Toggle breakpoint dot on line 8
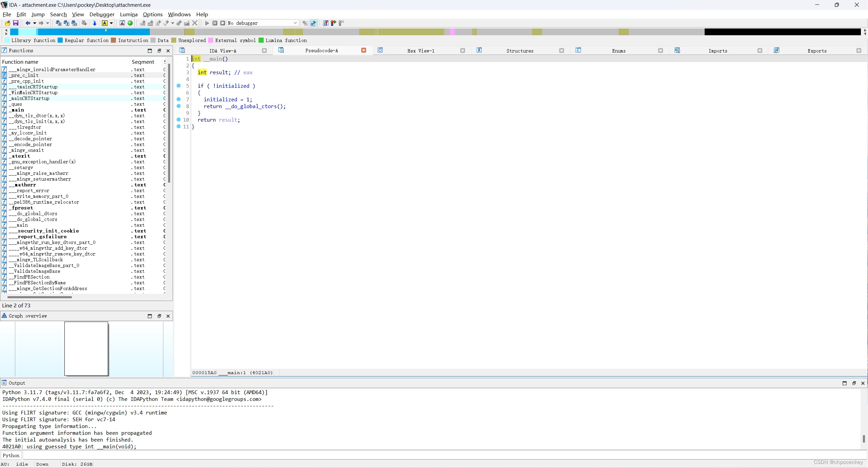Screen dimensions: 868x468 [179, 106]
